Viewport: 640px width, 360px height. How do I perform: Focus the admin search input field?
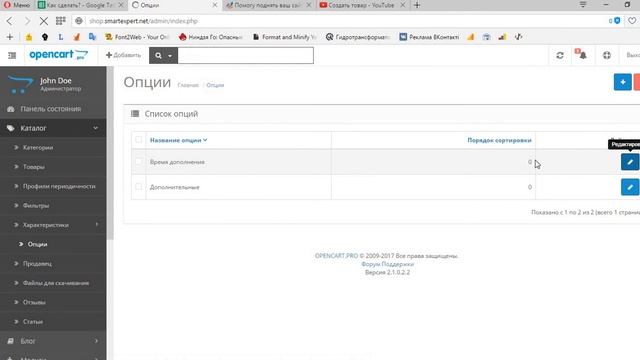(246, 56)
